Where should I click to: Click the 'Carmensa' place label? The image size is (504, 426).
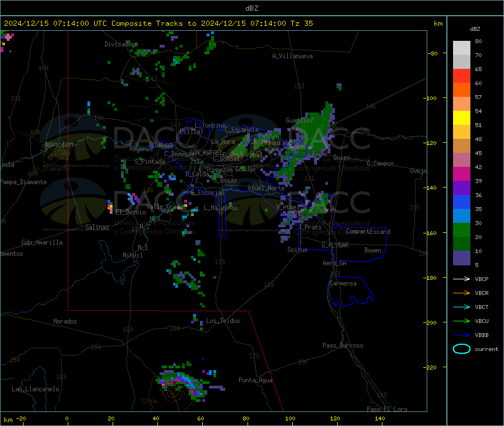pos(343,283)
